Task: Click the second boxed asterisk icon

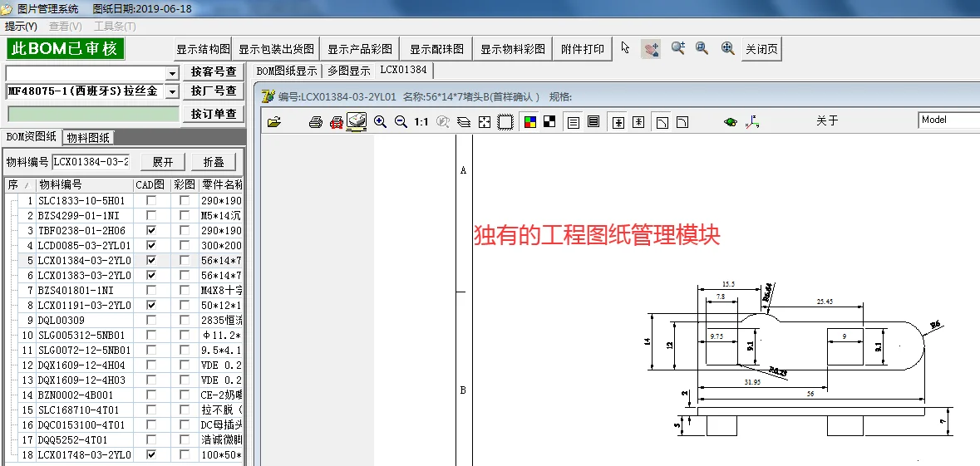Action: 638,122
